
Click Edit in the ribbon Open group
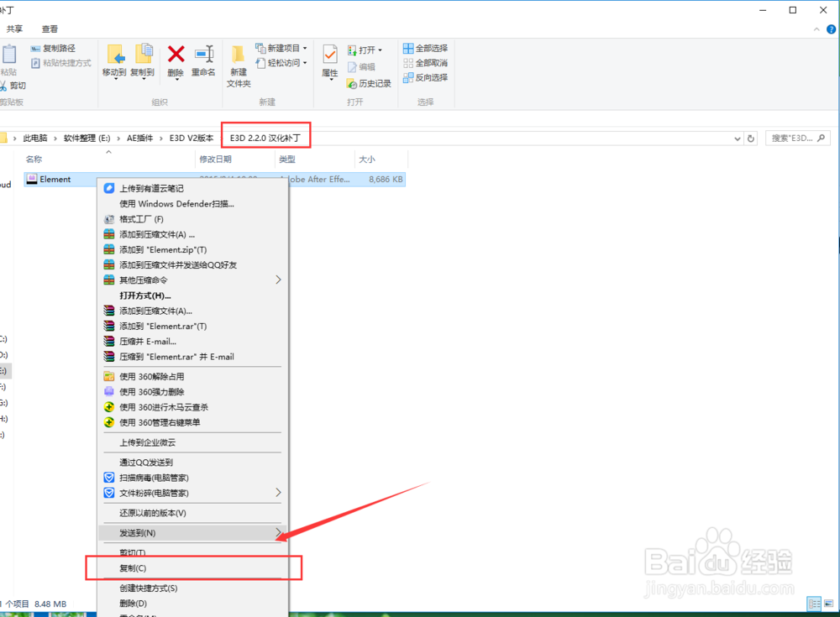coord(361,67)
